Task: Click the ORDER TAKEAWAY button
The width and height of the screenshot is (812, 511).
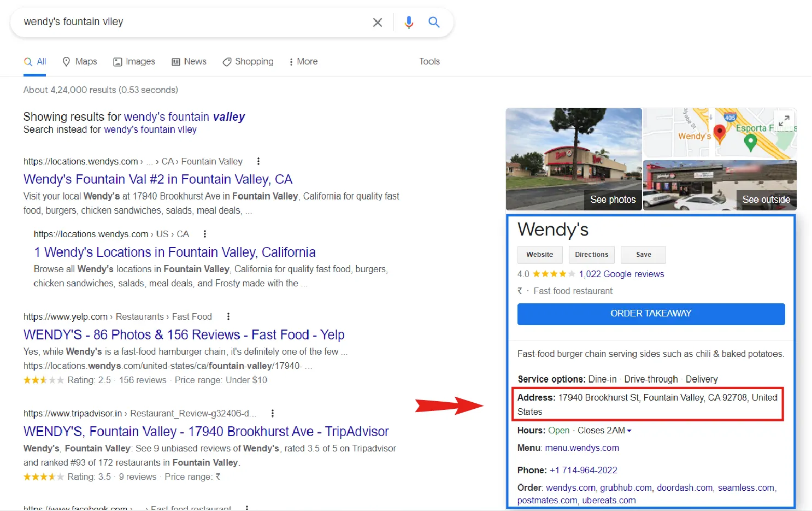Action: 651,314
